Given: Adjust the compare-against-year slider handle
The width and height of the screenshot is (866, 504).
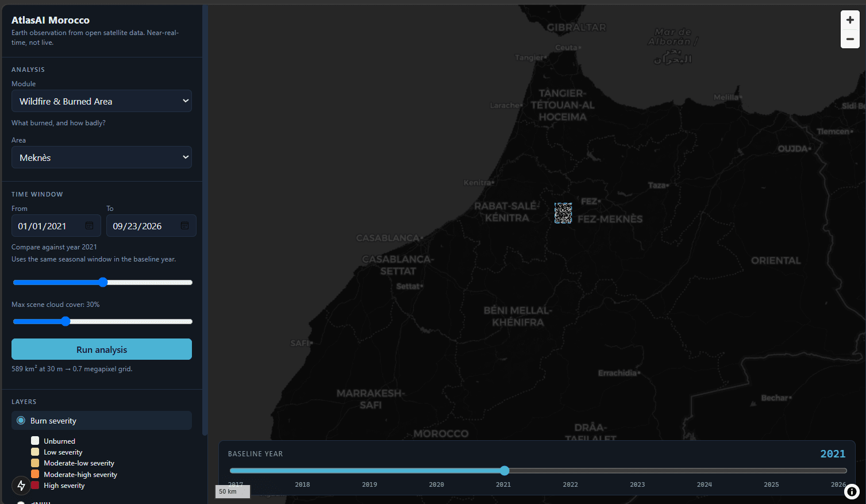Looking at the screenshot, I should coord(103,282).
